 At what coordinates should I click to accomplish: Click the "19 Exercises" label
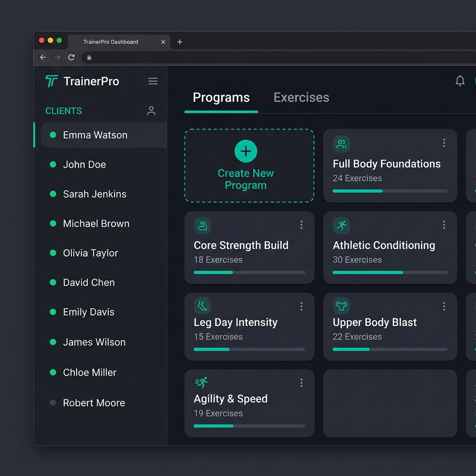(x=218, y=413)
